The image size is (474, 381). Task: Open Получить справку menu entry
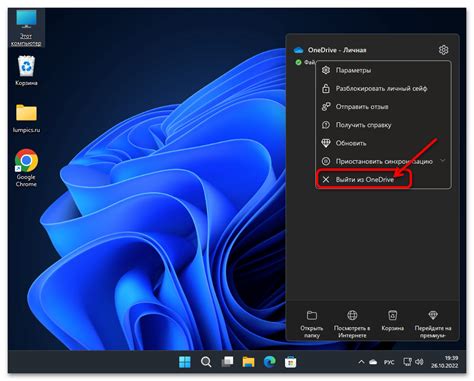click(383, 125)
